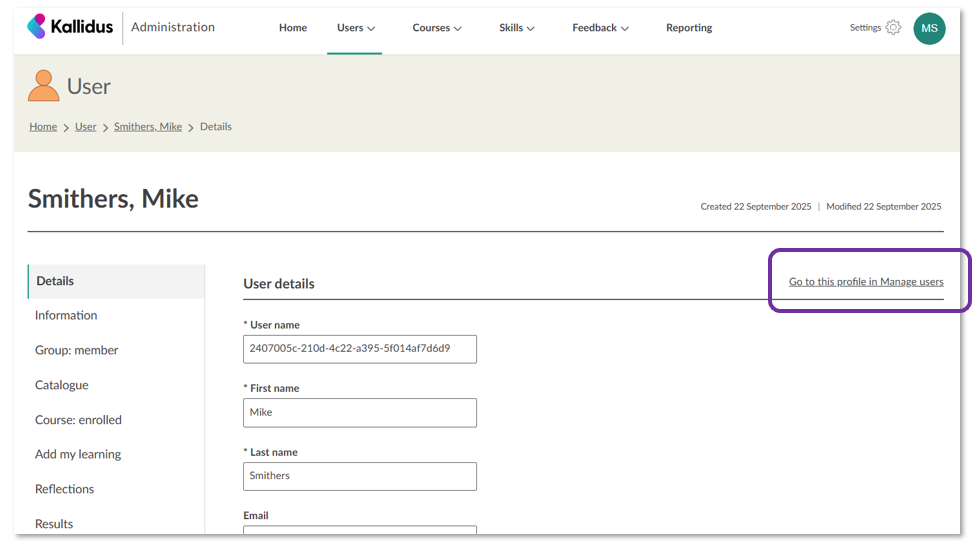This screenshot has width=976, height=541.
Task: Click the MS user avatar
Action: tap(929, 28)
